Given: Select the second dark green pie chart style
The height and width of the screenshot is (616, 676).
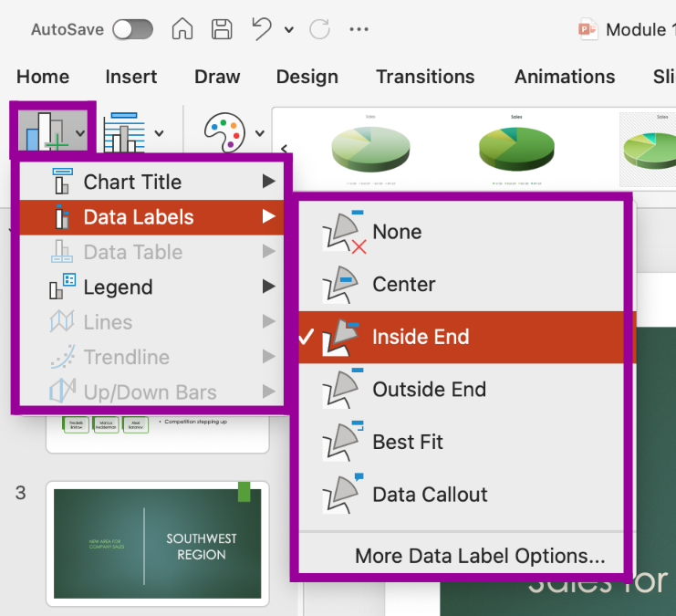Looking at the screenshot, I should 516,150.
